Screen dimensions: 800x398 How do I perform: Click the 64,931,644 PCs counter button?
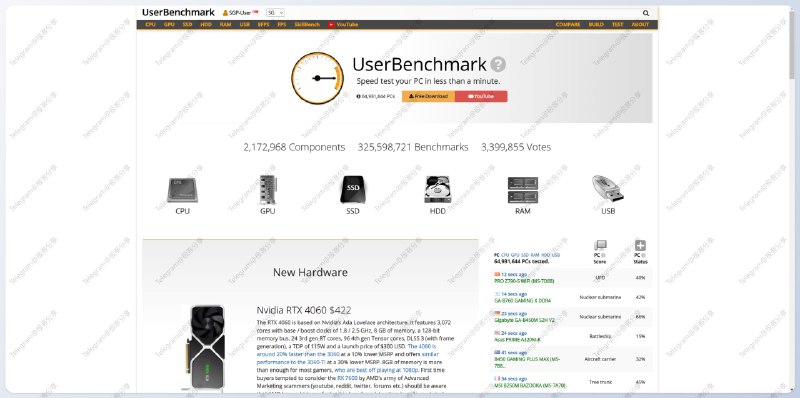[x=376, y=96]
